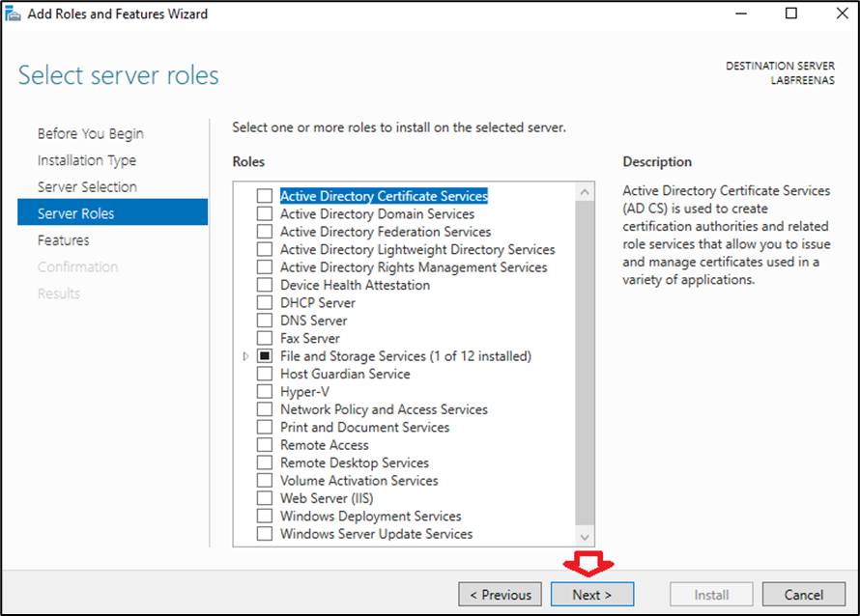
Task: Tick the Hyper-V role checkbox
Action: click(265, 392)
